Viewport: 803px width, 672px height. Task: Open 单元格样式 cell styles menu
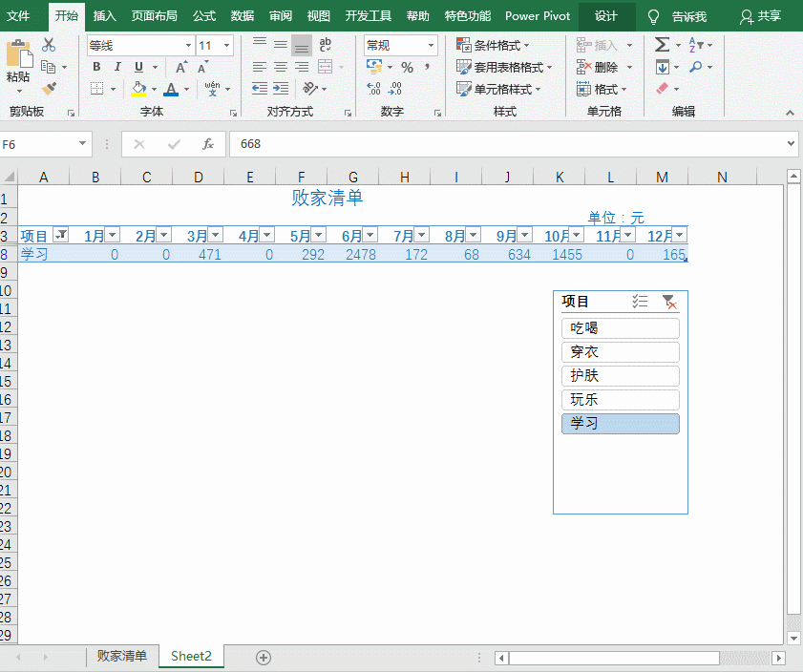point(498,89)
